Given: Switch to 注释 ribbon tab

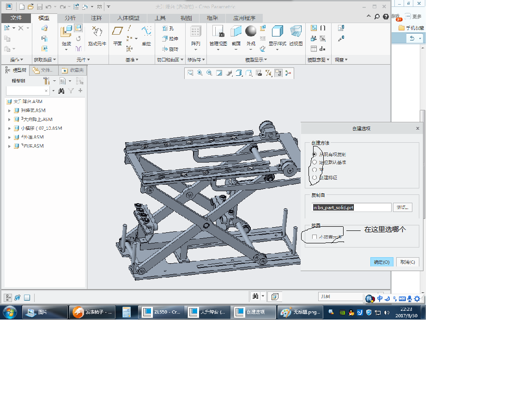Looking at the screenshot, I should [x=97, y=18].
